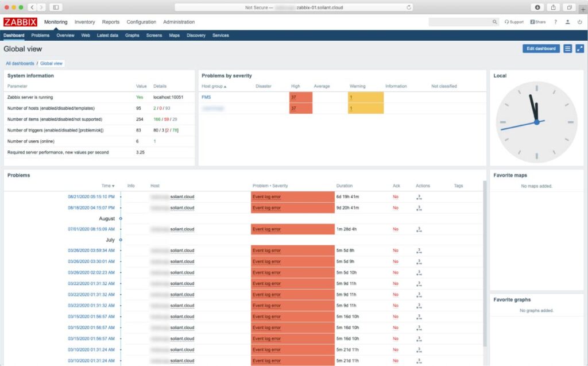
Task: Click the search magnifier icon
Action: point(494,21)
